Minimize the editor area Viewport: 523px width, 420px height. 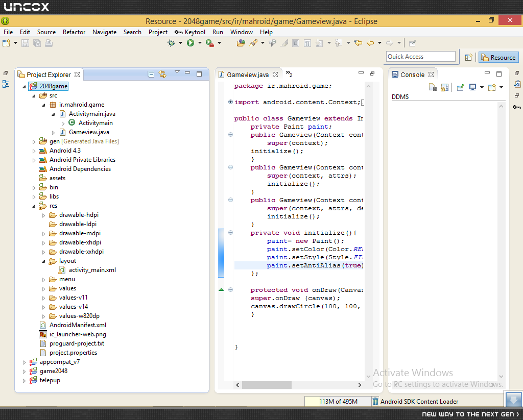(x=361, y=72)
